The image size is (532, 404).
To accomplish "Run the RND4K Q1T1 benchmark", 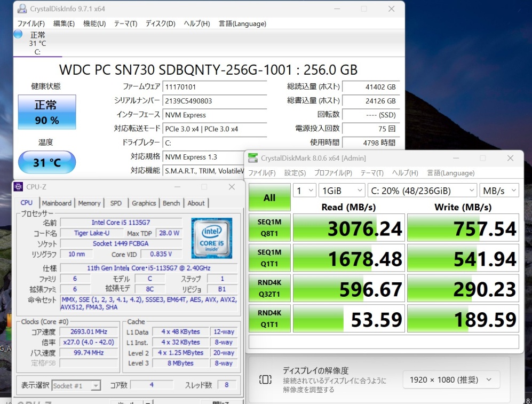I will click(x=269, y=318).
